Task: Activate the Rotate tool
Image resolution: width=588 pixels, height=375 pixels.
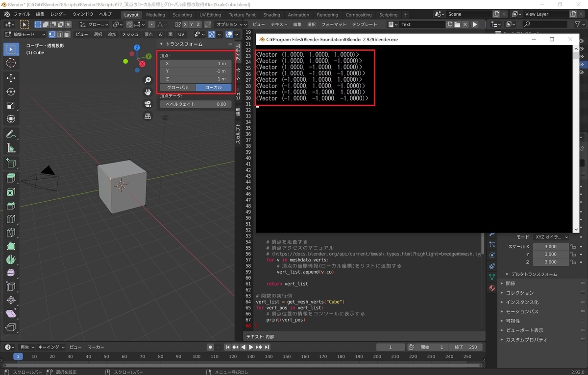Action: point(11,92)
